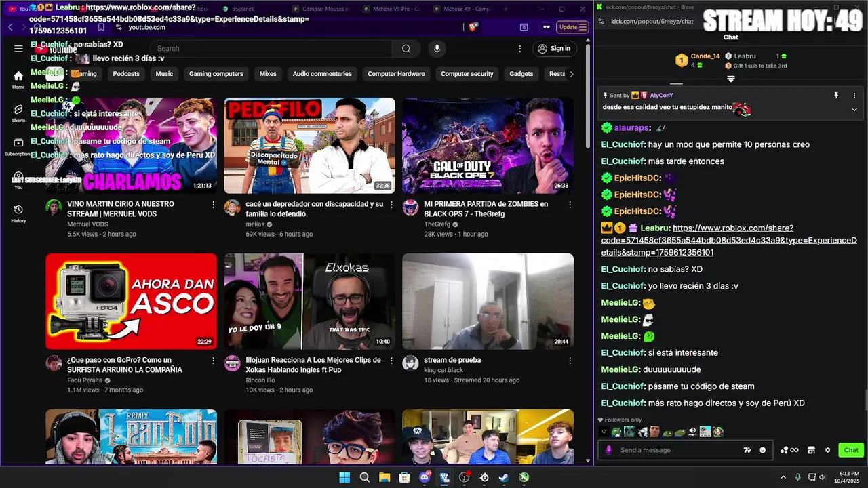This screenshot has height=488, width=868.
Task: Open Kick shop storefront icon
Action: click(811, 450)
